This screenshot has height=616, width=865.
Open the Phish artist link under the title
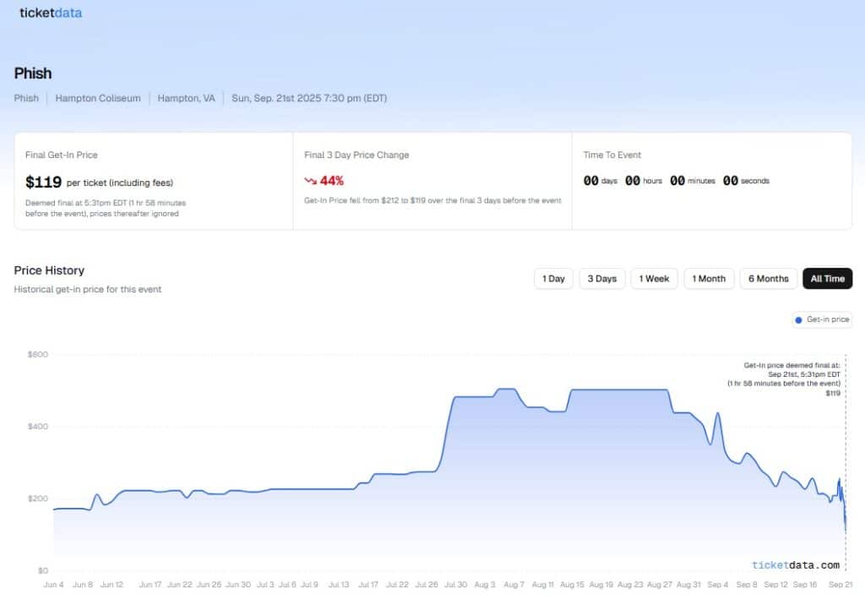pyautogui.click(x=26, y=98)
